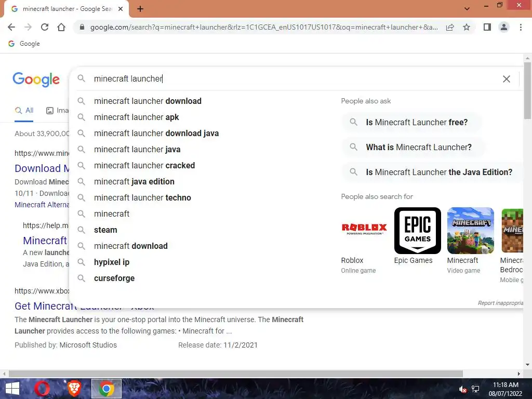Click the padlock site info icon

click(82, 27)
